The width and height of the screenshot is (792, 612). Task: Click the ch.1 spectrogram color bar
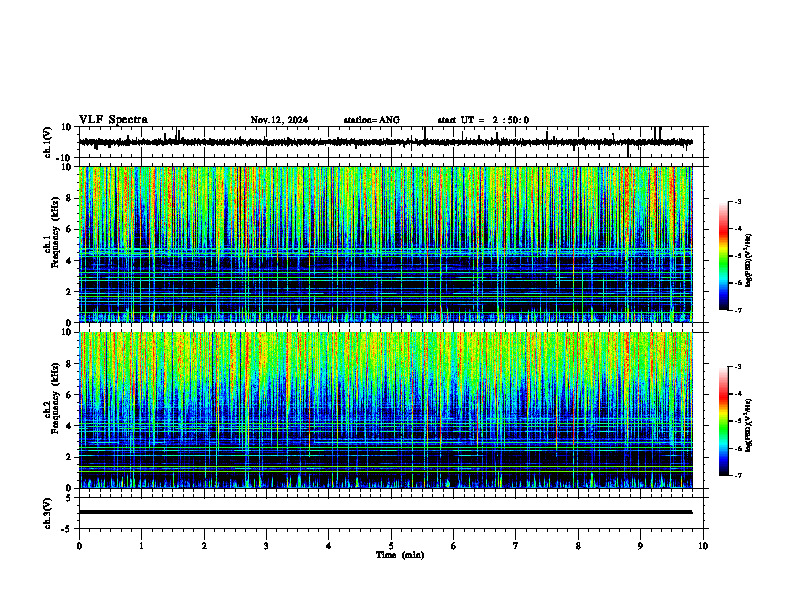click(x=723, y=256)
